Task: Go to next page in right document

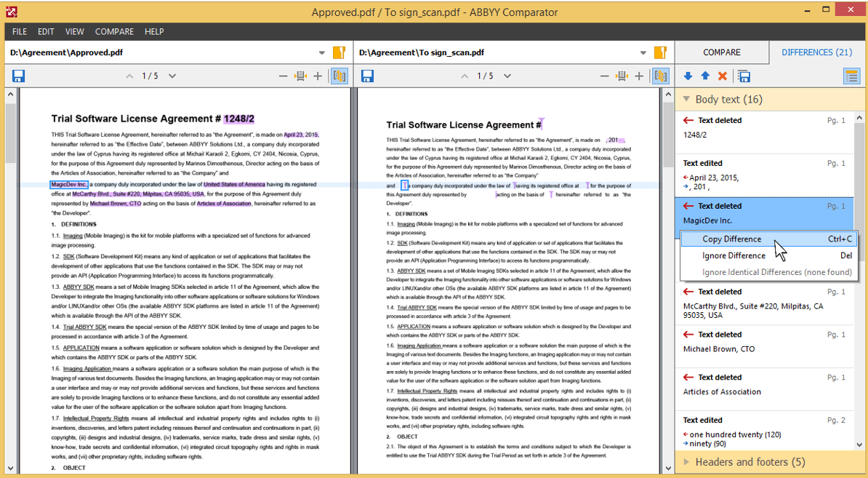Action: pos(507,76)
